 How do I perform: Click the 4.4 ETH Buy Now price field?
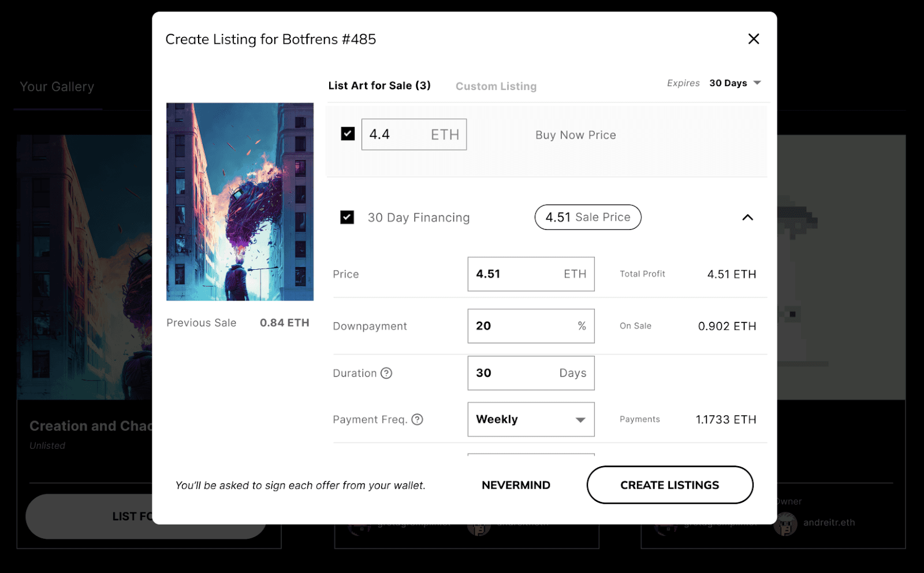[x=413, y=134]
